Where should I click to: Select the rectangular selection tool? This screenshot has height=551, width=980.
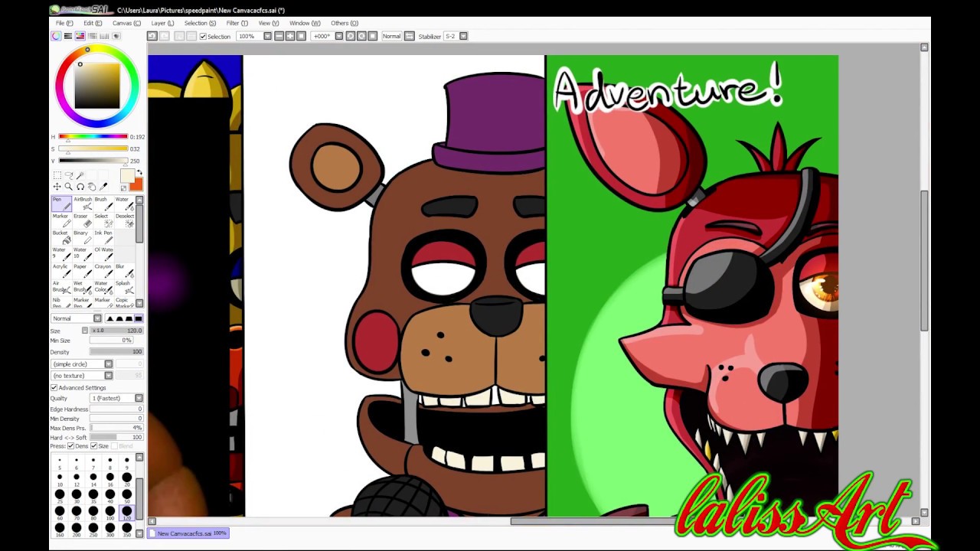[x=57, y=175]
